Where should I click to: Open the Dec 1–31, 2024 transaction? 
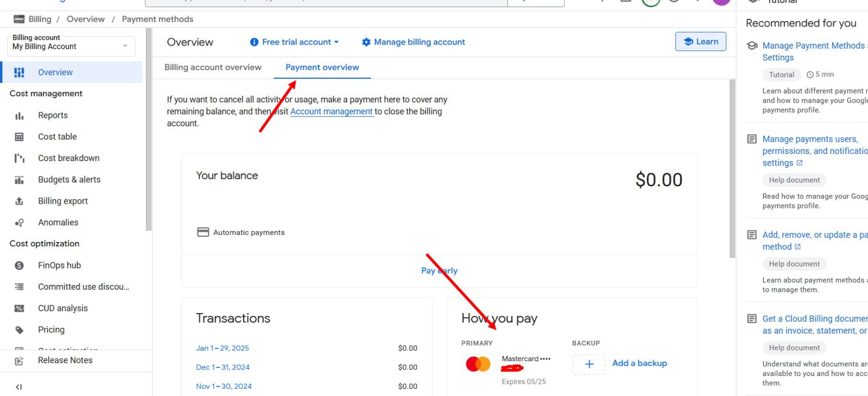[223, 367]
